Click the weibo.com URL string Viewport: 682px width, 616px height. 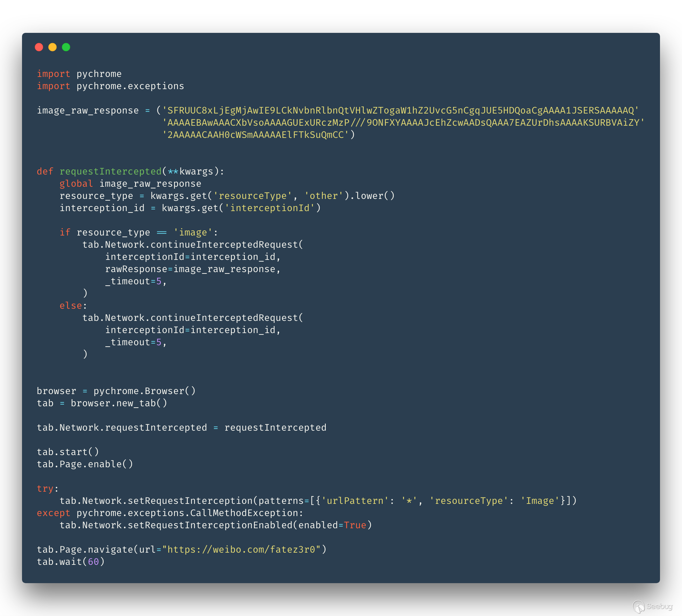coord(241,549)
